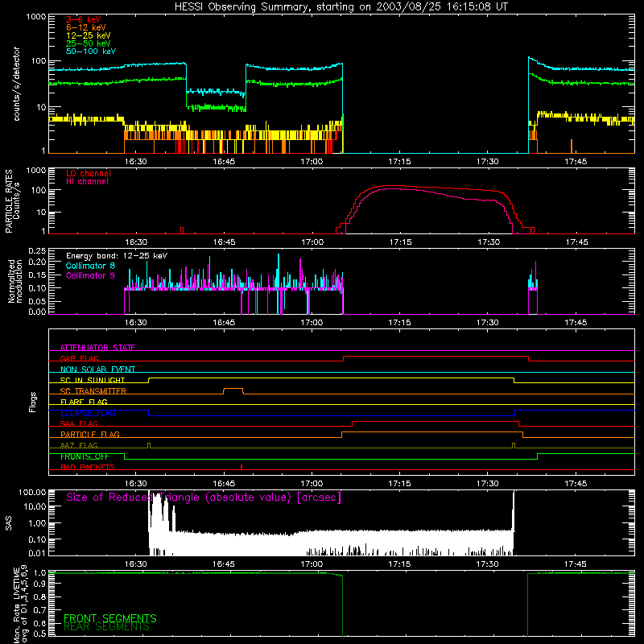Select the 6-12 keV legend label

coord(86,27)
